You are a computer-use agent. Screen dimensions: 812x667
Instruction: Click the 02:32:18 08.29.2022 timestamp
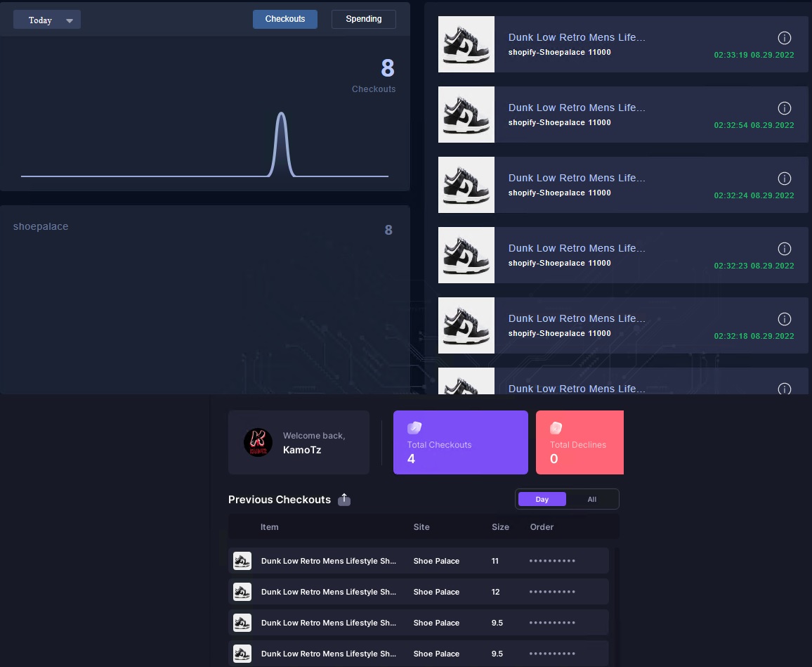point(754,336)
